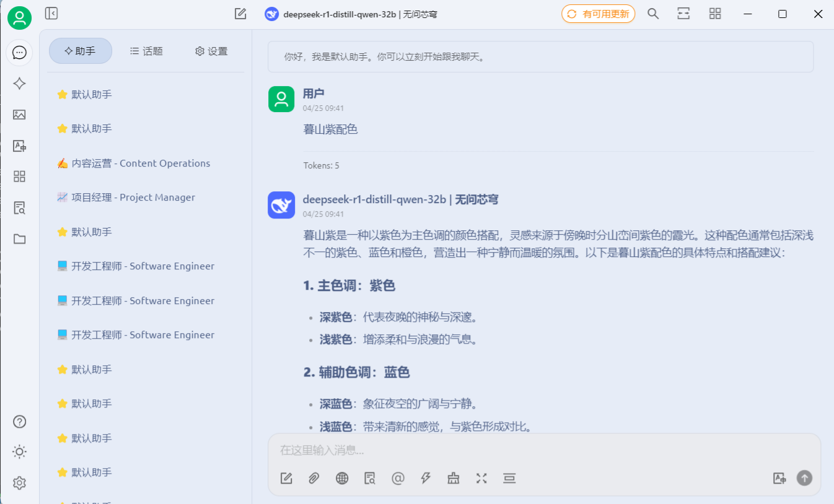Open the translation tool in the left sidebar
The width and height of the screenshot is (834, 504).
(x=19, y=146)
